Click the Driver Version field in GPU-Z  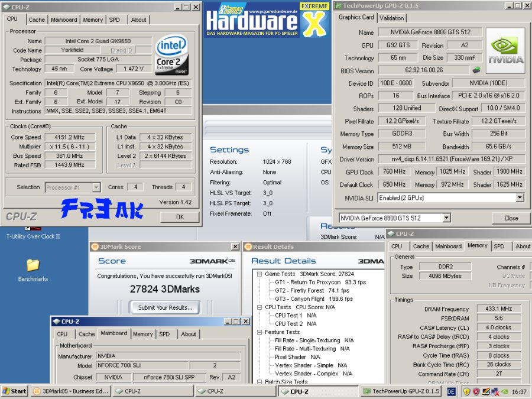click(452, 159)
